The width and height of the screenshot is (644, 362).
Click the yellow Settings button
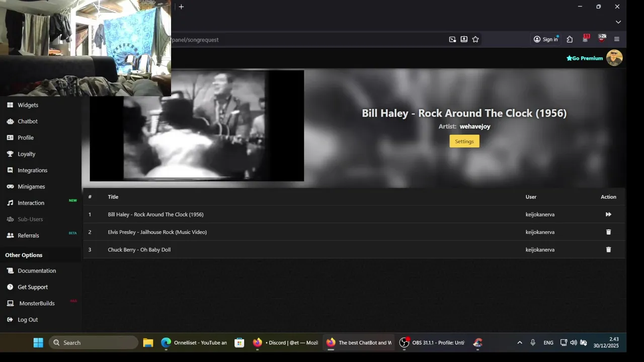coord(464,141)
